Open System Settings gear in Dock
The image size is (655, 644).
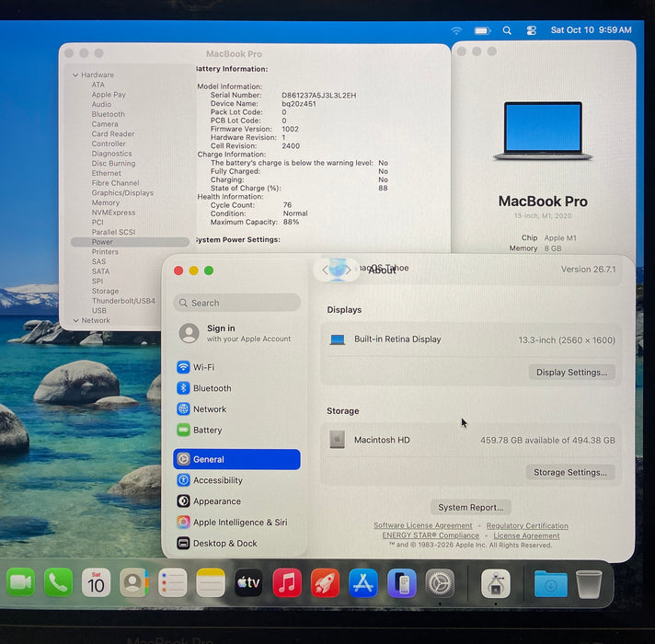click(x=440, y=582)
